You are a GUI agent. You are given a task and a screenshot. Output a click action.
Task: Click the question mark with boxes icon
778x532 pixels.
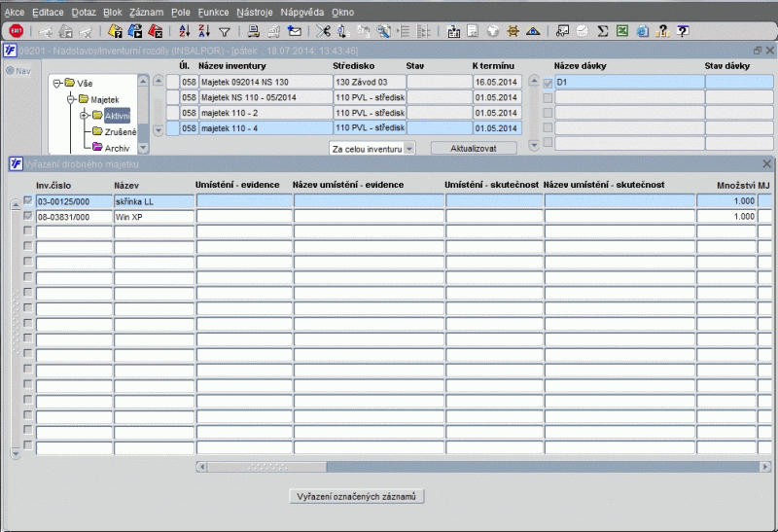[662, 31]
